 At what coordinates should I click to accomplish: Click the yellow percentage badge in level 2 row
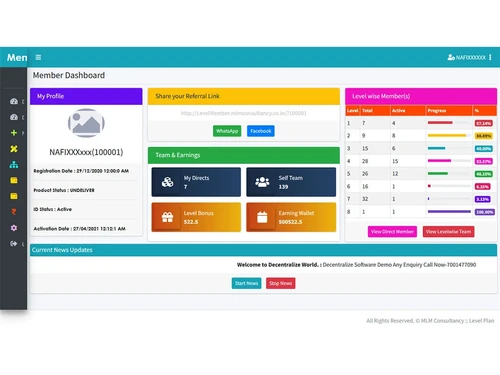point(484,136)
